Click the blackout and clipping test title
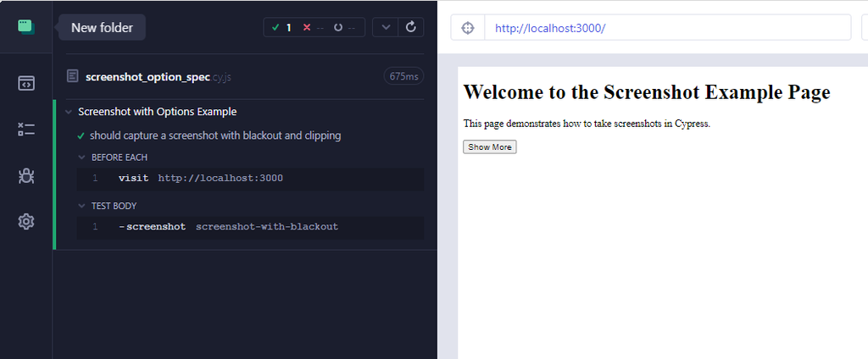Viewport: 868px width, 359px height. [x=215, y=135]
